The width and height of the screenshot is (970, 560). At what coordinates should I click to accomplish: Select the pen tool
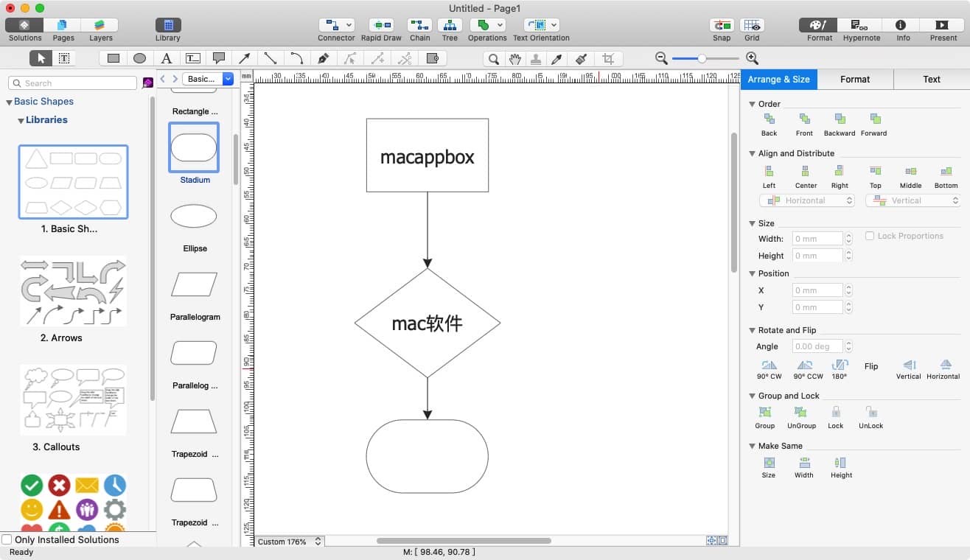point(323,58)
